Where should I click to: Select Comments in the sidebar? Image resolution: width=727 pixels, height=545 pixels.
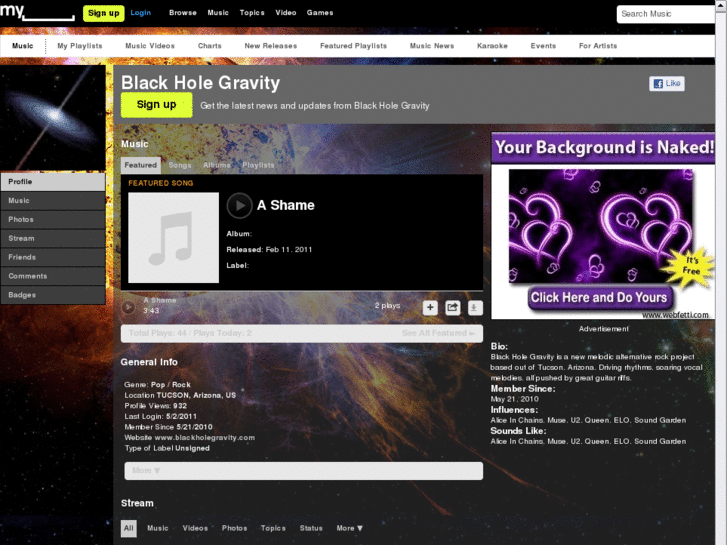(53, 276)
